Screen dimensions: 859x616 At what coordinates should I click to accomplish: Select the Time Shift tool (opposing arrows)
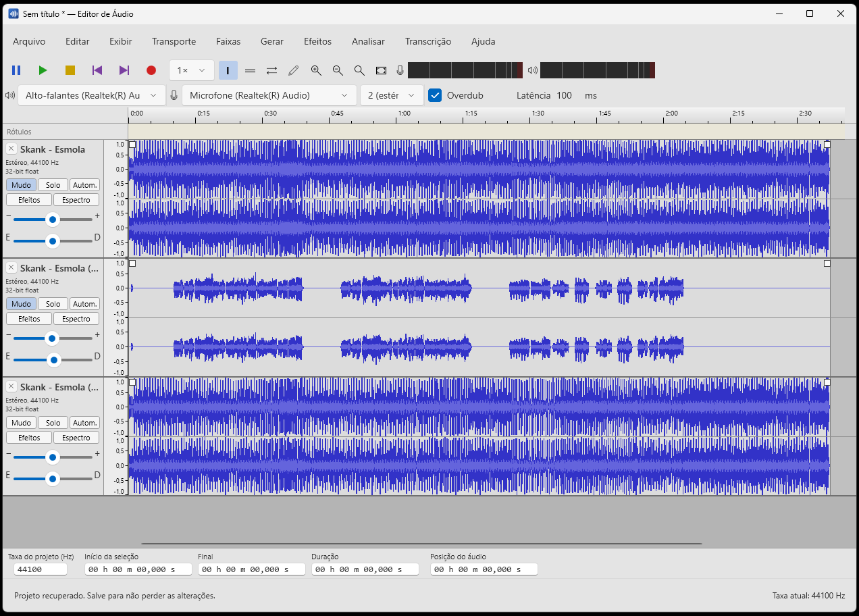click(271, 70)
